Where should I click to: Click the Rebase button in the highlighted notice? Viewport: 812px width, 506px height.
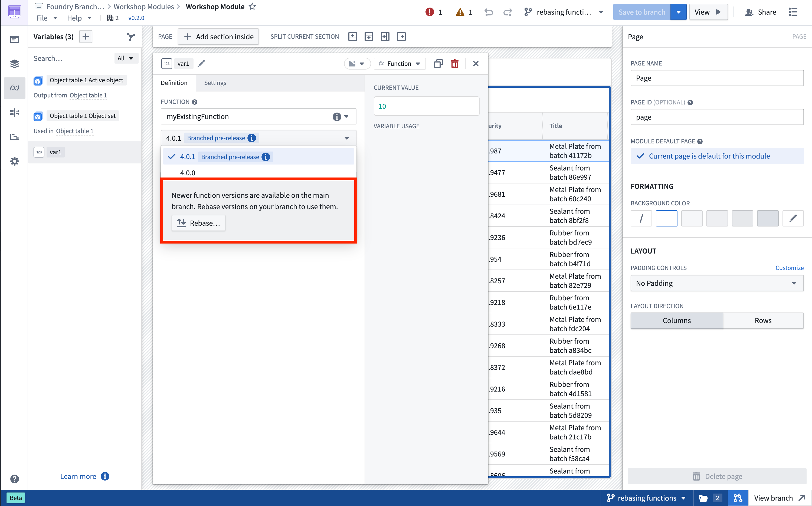coord(198,222)
